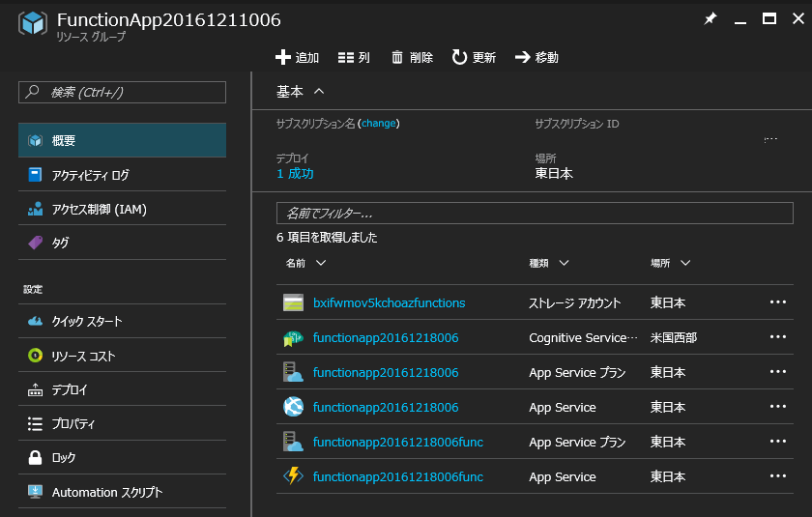Open ellipsis menu for functionapp20161218006 App Service プラン

778,372
